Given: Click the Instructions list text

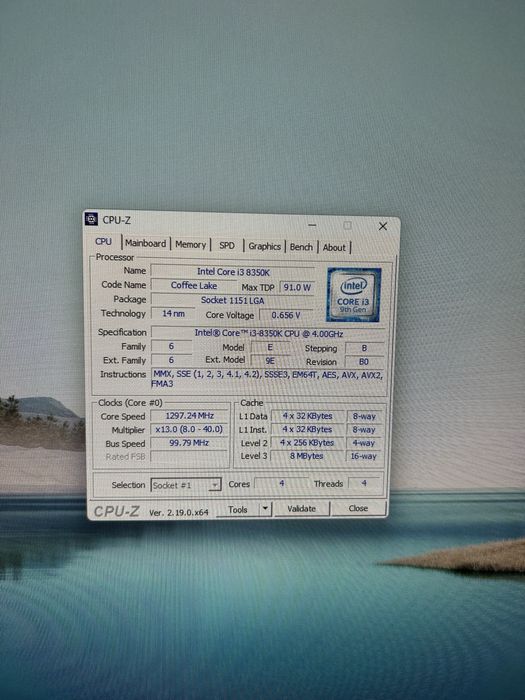Looking at the screenshot, I should pyautogui.click(x=268, y=379).
